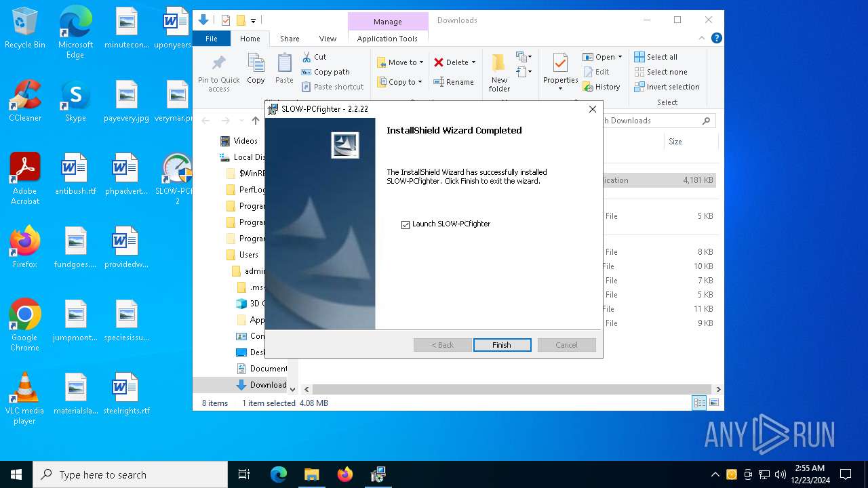
Task: Select the Manage contextual tab
Action: (388, 22)
